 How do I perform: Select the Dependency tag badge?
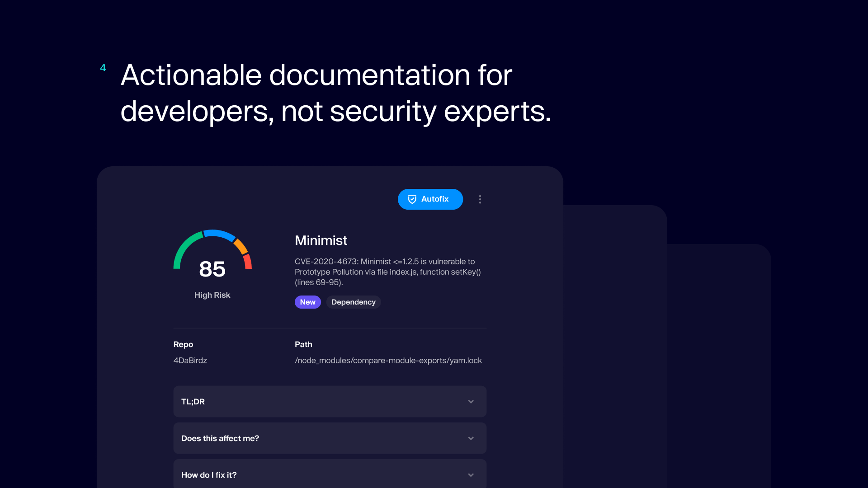[x=353, y=302]
